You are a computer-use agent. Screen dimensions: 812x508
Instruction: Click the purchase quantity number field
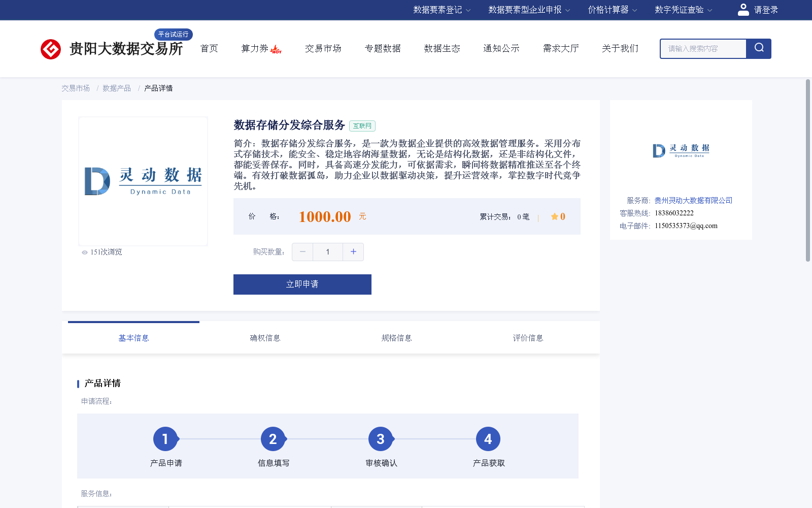click(x=328, y=252)
